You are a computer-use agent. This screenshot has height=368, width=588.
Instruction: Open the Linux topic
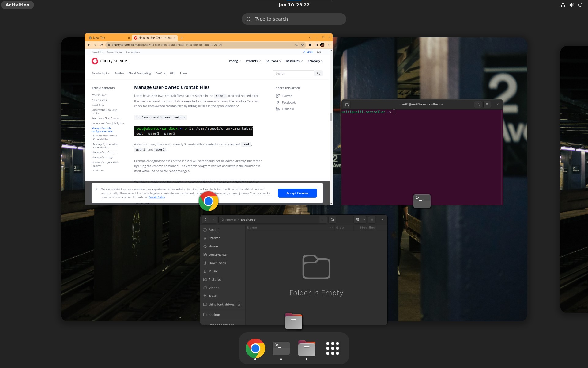(183, 73)
